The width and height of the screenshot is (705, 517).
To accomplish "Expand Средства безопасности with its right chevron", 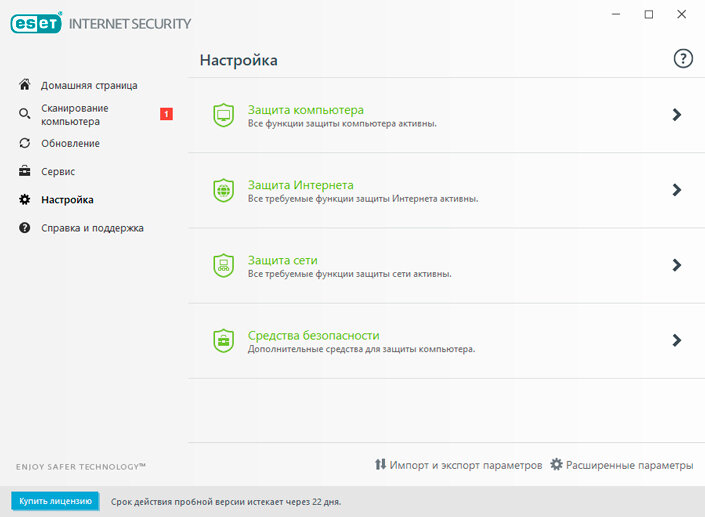I will pyautogui.click(x=677, y=340).
